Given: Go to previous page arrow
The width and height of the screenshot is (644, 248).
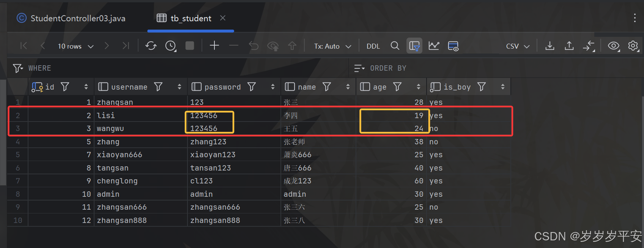Looking at the screenshot, I should coord(43,46).
